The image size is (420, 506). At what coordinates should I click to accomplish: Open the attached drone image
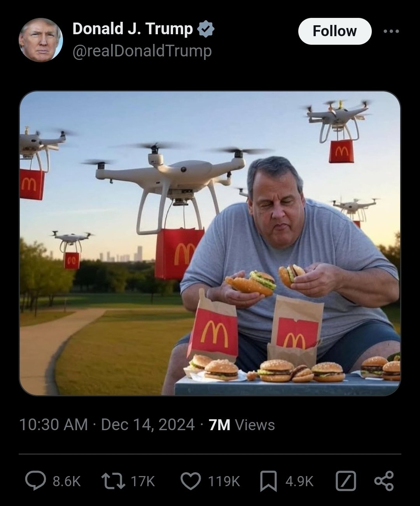click(x=210, y=243)
